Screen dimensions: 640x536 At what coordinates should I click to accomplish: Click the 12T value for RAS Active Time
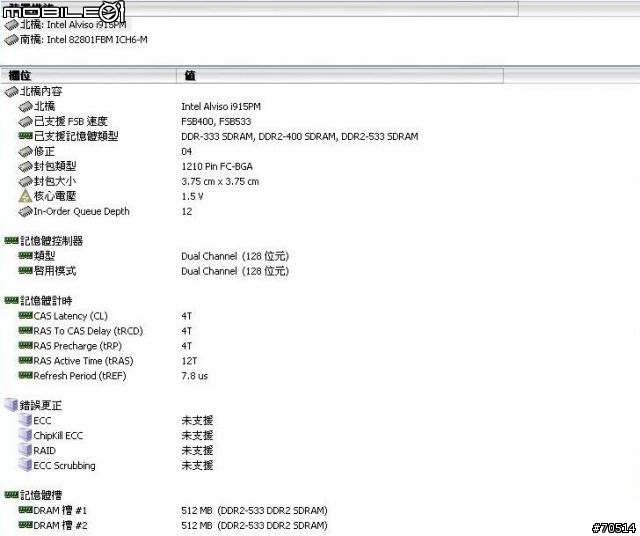pyautogui.click(x=189, y=361)
